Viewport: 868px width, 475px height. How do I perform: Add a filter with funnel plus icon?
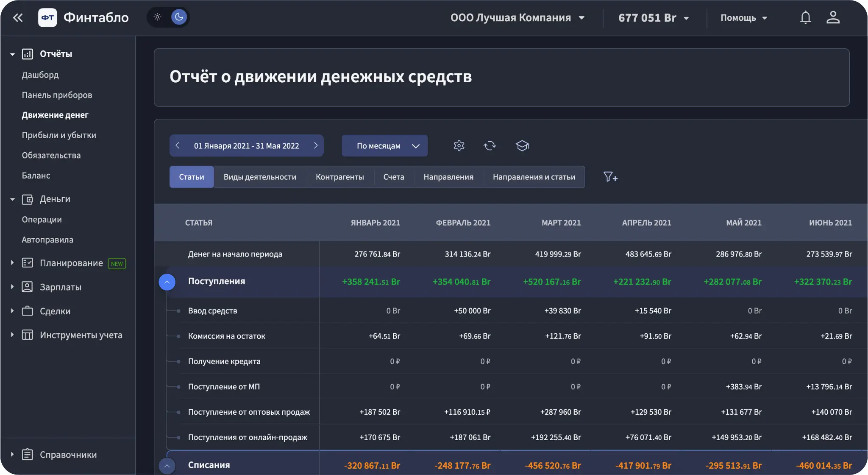tap(610, 177)
